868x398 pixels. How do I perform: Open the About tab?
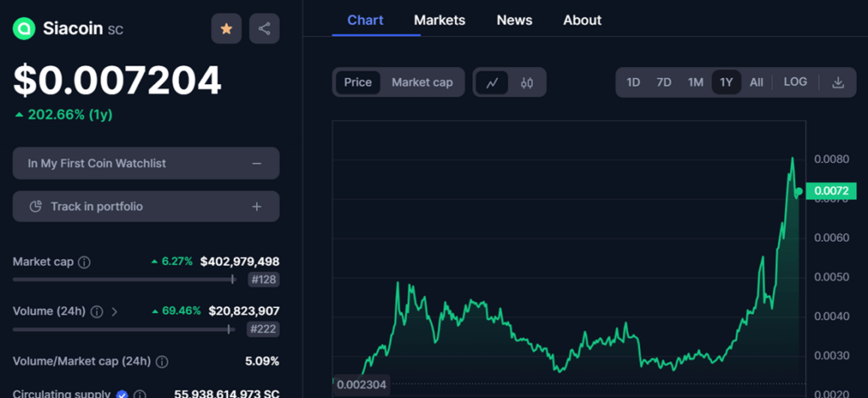point(582,20)
